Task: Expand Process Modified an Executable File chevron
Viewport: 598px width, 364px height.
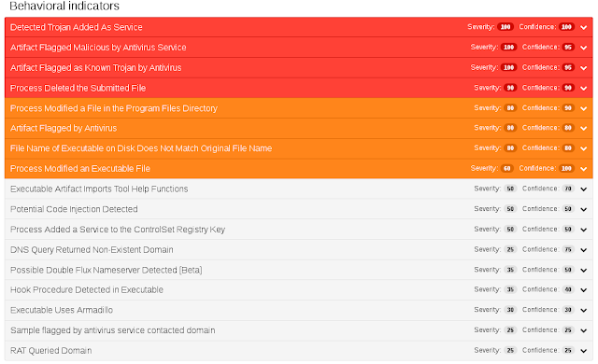Action: point(583,169)
